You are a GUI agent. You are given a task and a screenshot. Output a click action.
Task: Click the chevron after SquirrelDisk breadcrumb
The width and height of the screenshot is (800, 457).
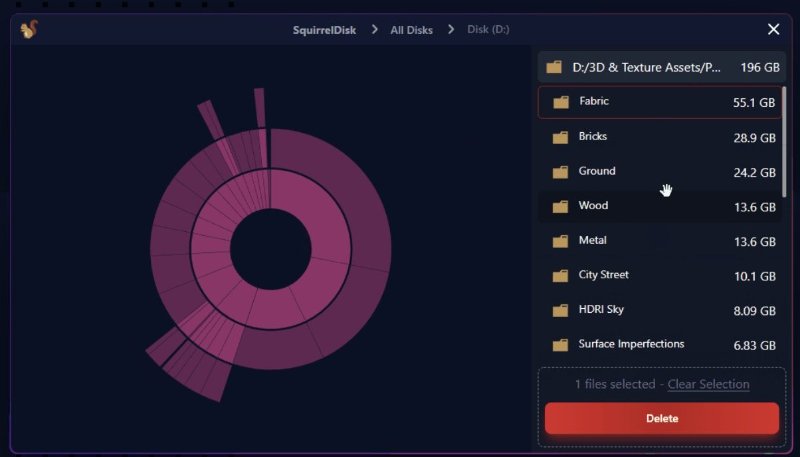[374, 29]
